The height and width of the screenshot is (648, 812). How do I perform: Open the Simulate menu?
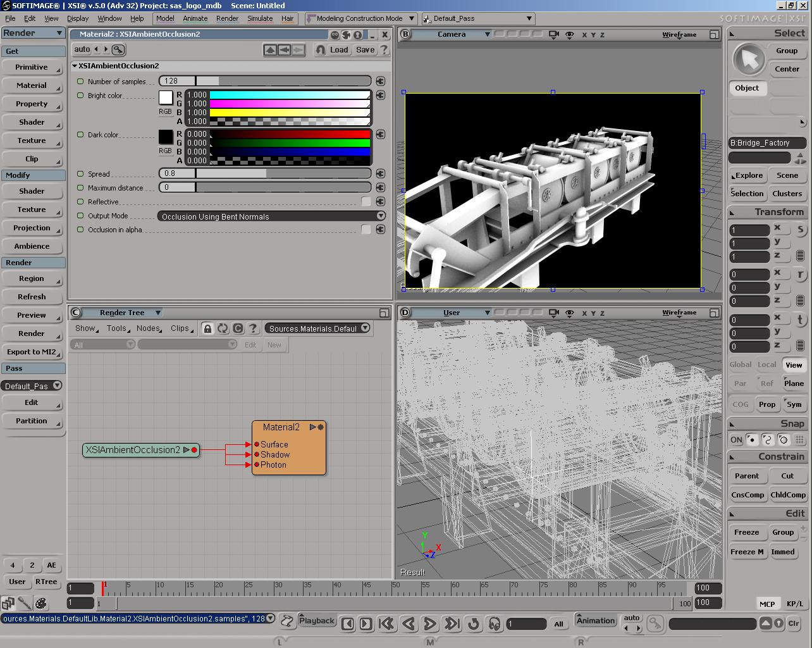tap(260, 18)
